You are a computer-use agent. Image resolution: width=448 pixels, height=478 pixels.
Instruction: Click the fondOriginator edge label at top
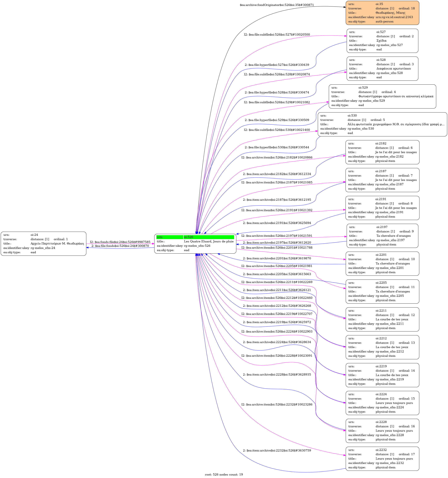277,5
